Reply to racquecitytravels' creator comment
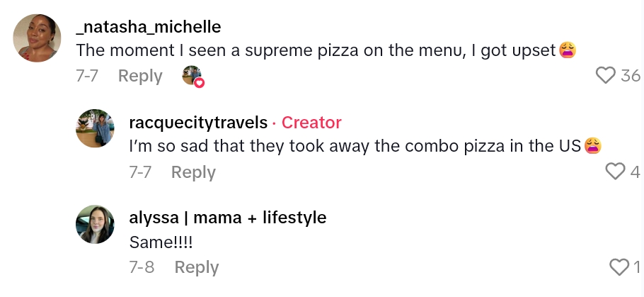Viewport: 644px width, 297px height. pos(193,172)
